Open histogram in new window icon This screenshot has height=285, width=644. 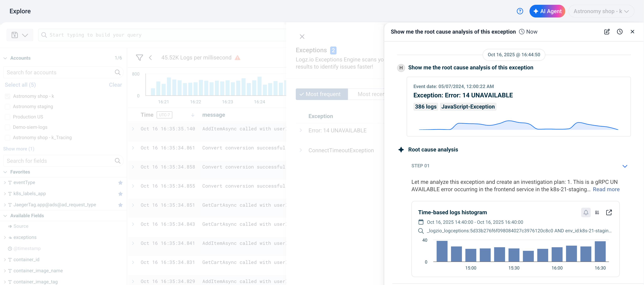609,212
